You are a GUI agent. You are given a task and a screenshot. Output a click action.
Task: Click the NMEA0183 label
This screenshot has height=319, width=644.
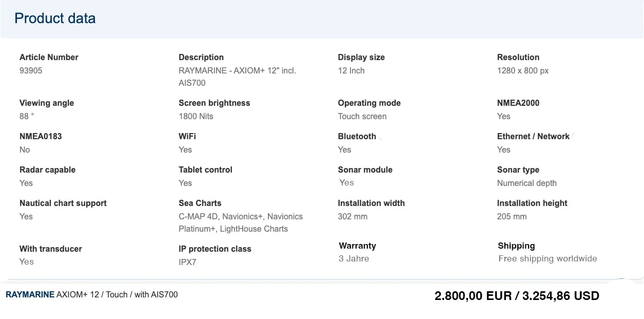[x=40, y=136]
